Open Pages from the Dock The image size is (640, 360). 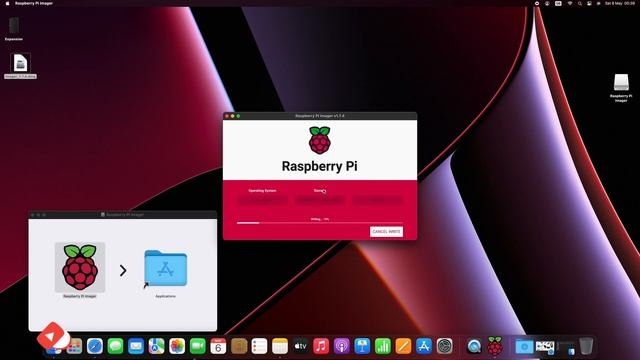coord(403,347)
